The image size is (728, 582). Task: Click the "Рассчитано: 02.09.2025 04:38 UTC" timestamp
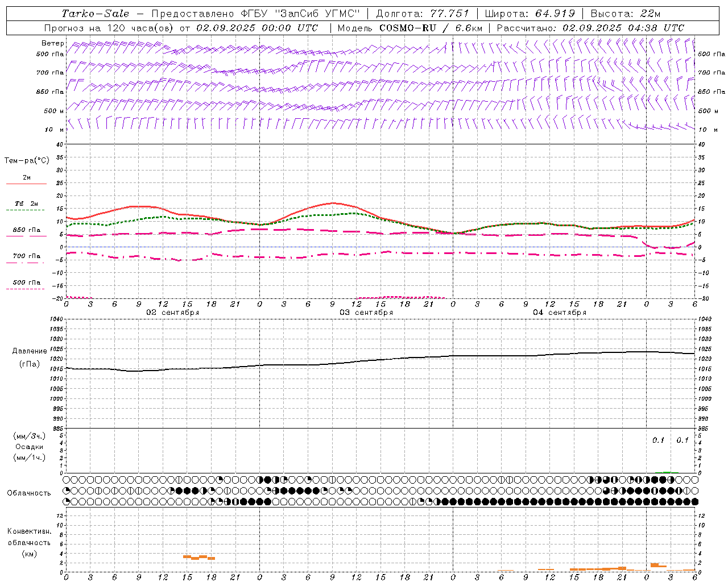(x=590, y=28)
